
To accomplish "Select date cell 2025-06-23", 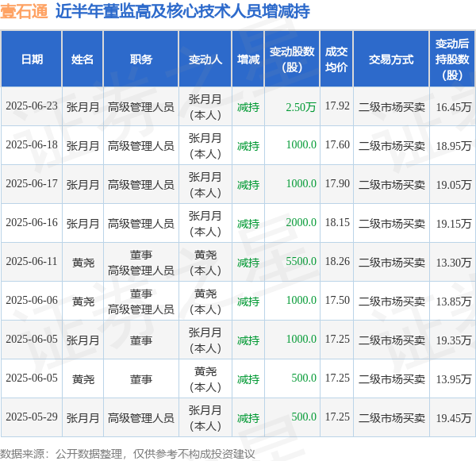I will (x=32, y=106).
